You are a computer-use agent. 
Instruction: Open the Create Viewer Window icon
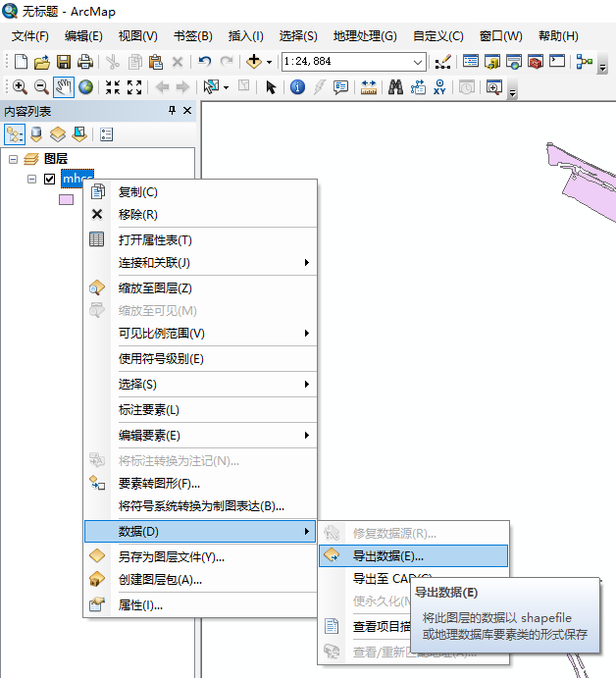pos(494,87)
